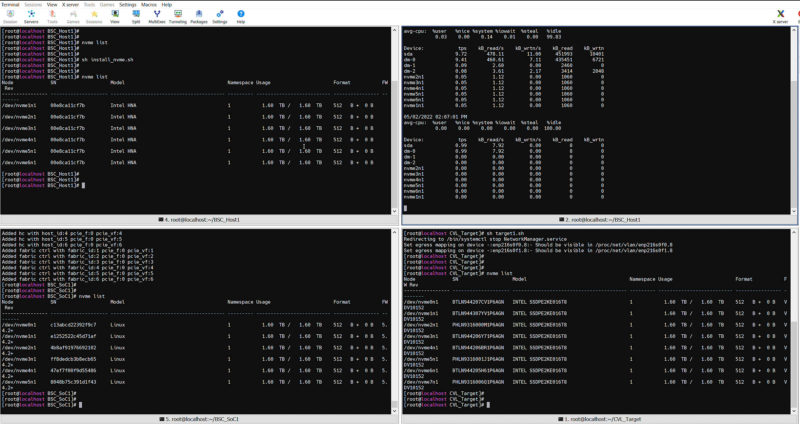Select the 5. root@localhost:~/BSC_SoC1 tab
800x424 pixels.
tap(201, 417)
